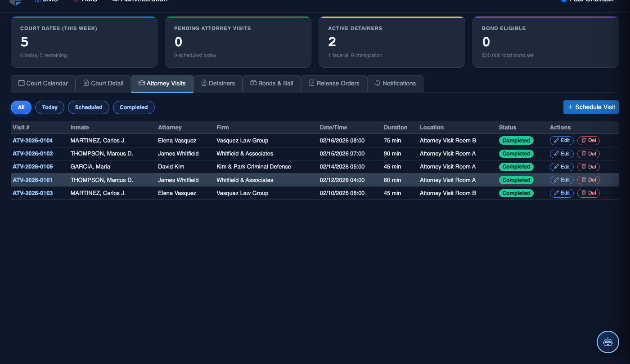Viewport: 630px width, 364px height.
Task: Edit the GARCIA, Maria visit row
Action: (562, 167)
